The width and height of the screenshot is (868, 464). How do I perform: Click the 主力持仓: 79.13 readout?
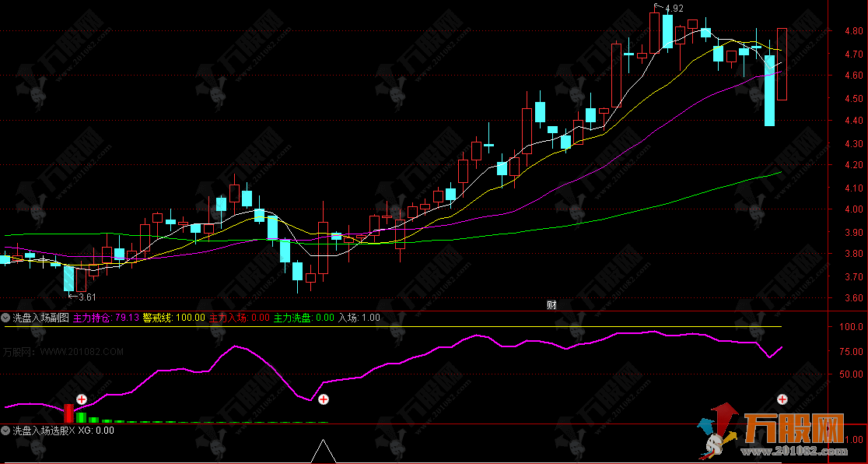(x=106, y=318)
